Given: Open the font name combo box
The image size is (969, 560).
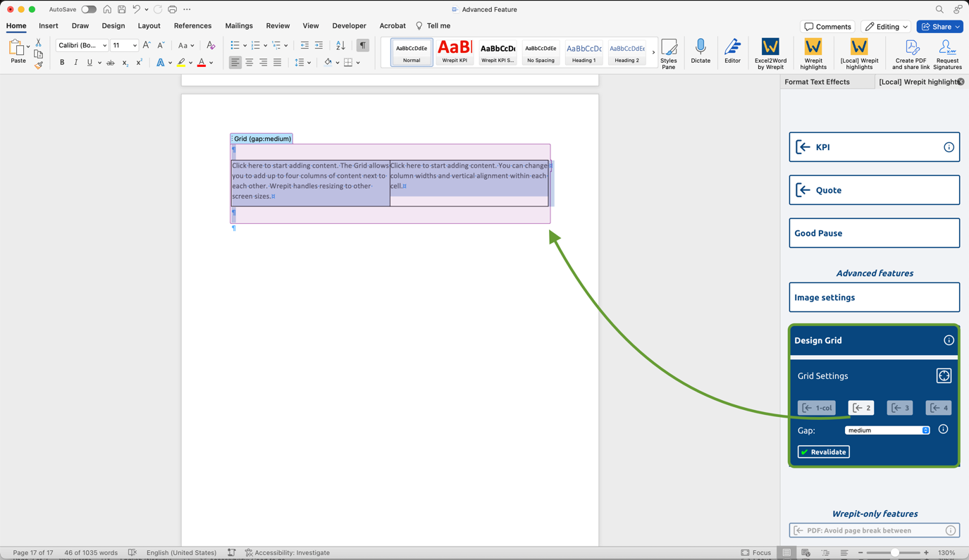Looking at the screenshot, I should (x=82, y=46).
